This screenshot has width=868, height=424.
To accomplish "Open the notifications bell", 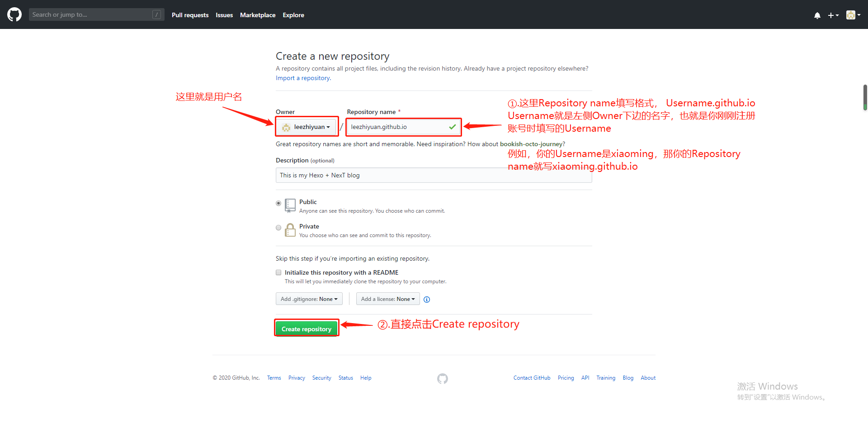I will [817, 15].
